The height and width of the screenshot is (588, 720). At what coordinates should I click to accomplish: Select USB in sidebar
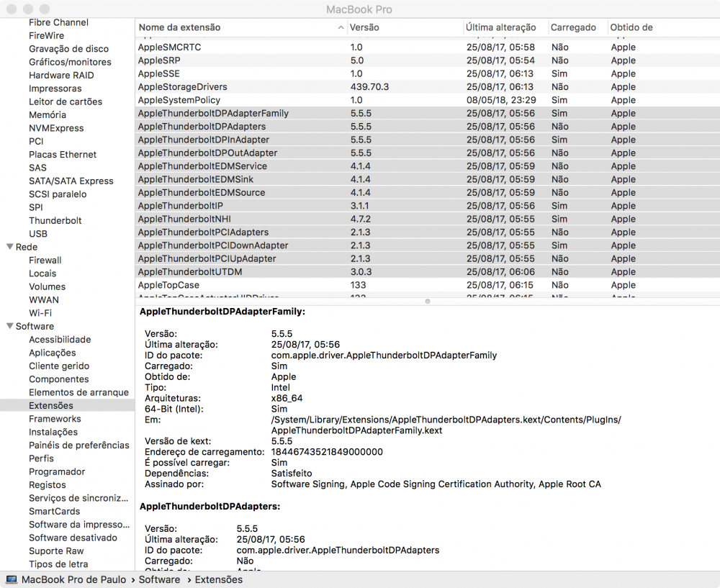tap(38, 234)
